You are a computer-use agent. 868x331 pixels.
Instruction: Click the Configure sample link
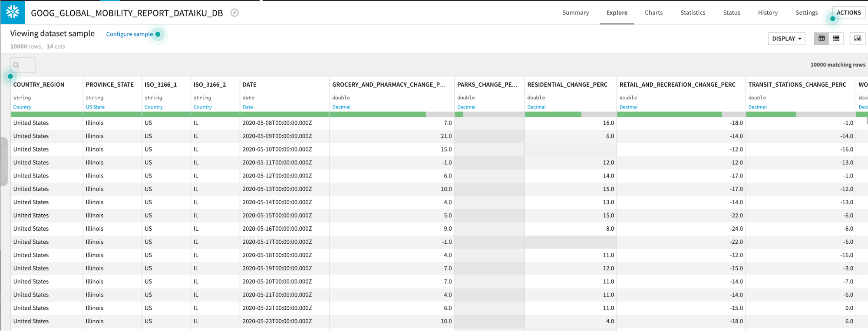click(129, 34)
